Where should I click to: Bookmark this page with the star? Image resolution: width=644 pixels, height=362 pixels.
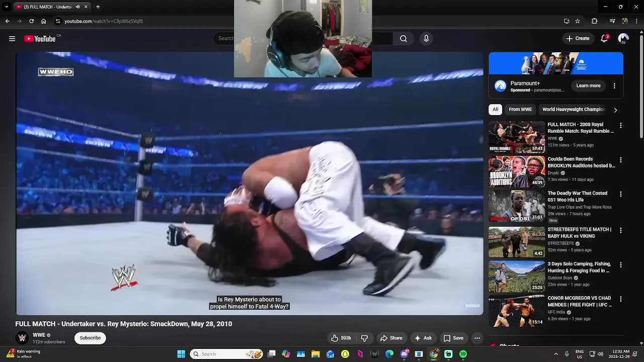tap(578, 21)
